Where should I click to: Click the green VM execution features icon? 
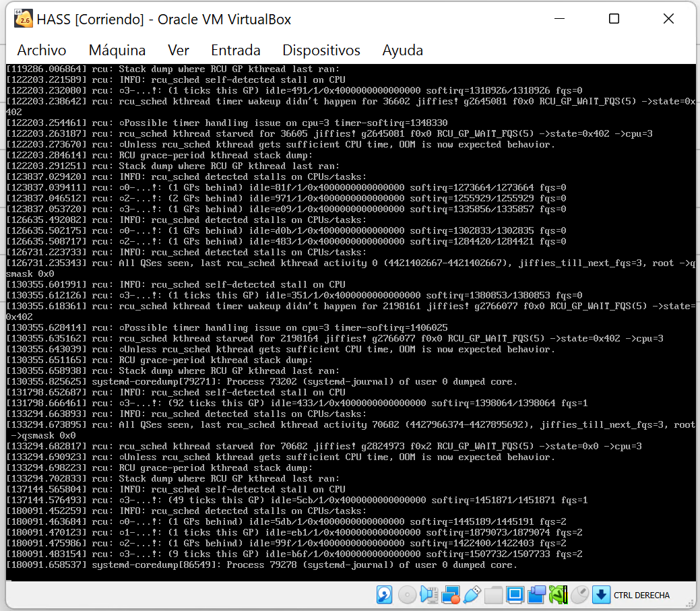(559, 595)
